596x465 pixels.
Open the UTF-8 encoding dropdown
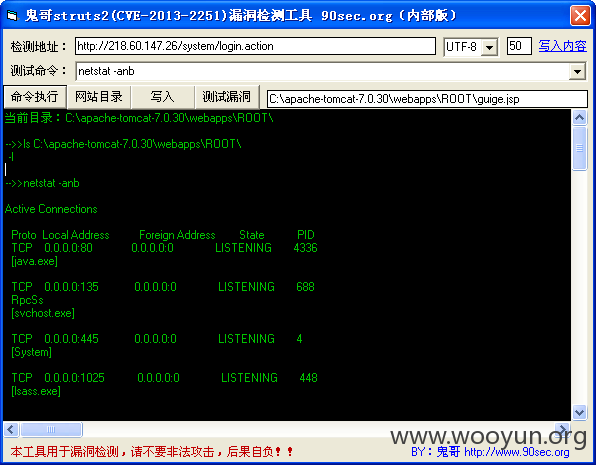point(490,47)
